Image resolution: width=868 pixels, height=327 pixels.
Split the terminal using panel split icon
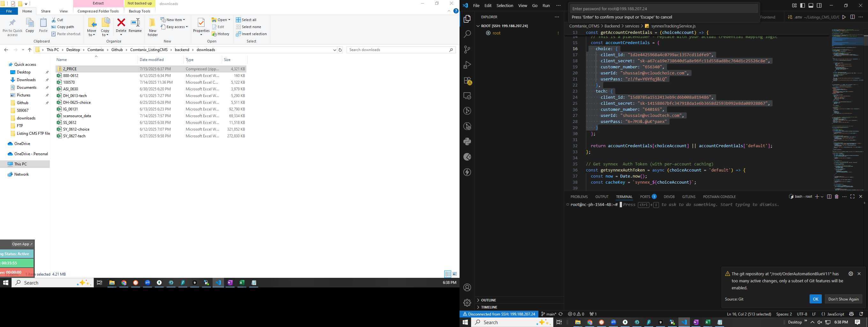[829, 196]
